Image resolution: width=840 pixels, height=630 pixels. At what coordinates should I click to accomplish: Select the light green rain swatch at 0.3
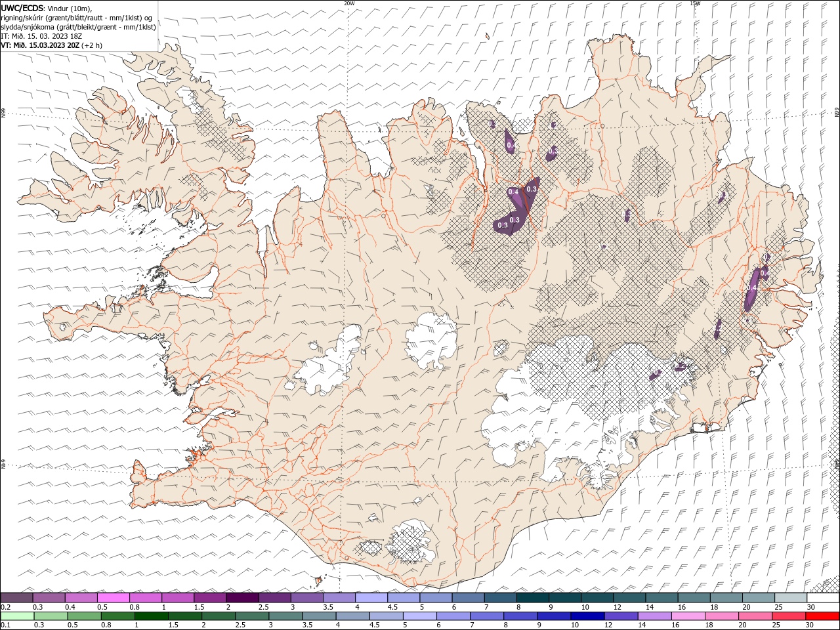51,616
